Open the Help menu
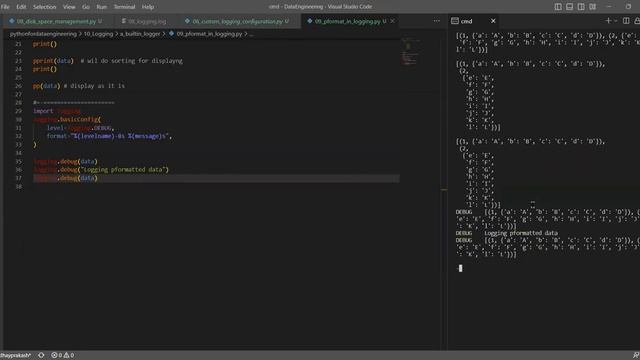The image size is (640, 360). pos(148,7)
